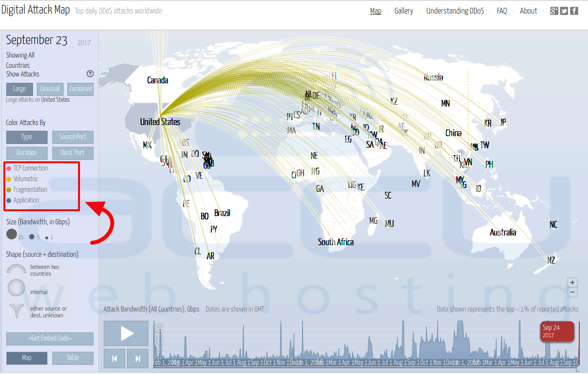Screen dimensions: 588x375
Task: Select the Russia label on map
Action: [x=433, y=78]
